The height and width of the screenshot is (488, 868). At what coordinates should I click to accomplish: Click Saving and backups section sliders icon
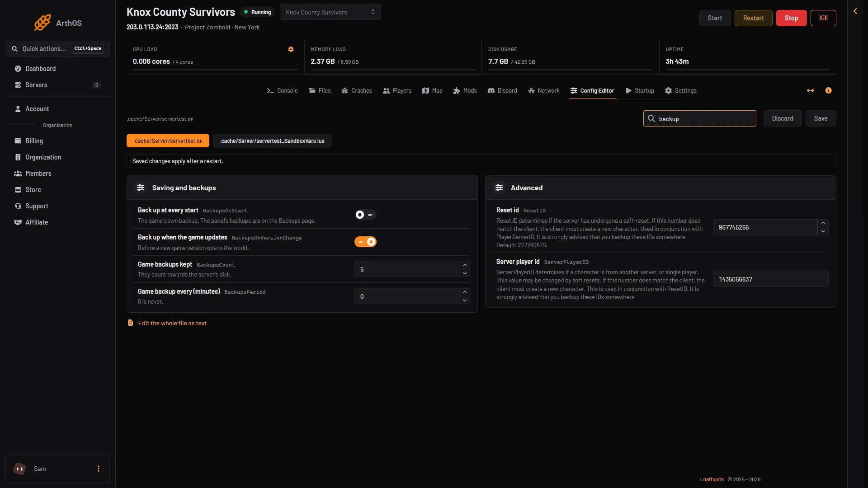point(141,188)
